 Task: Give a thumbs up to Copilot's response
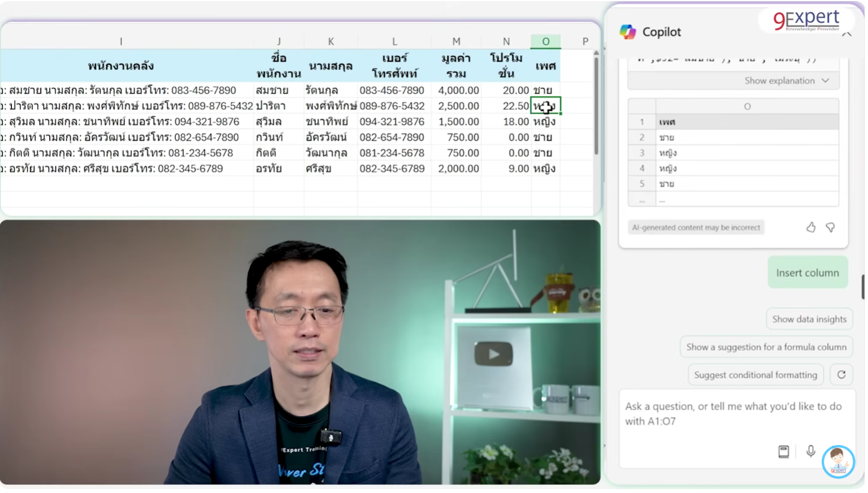coord(811,227)
